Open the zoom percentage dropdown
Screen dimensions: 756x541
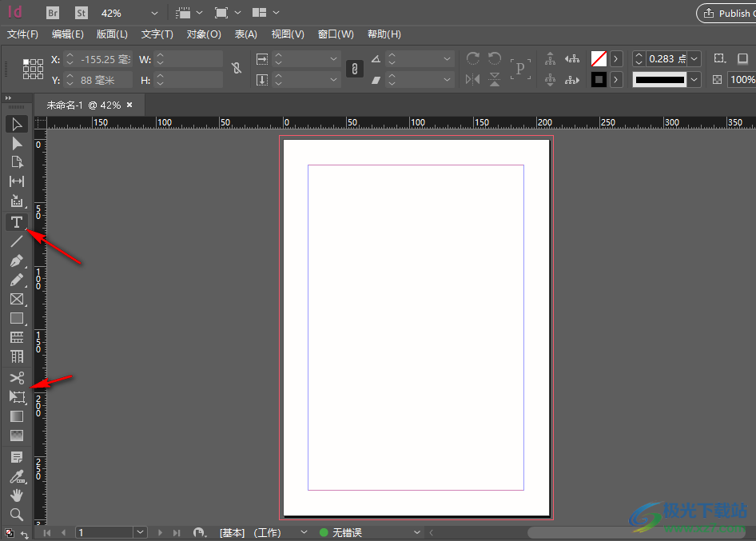tap(154, 13)
